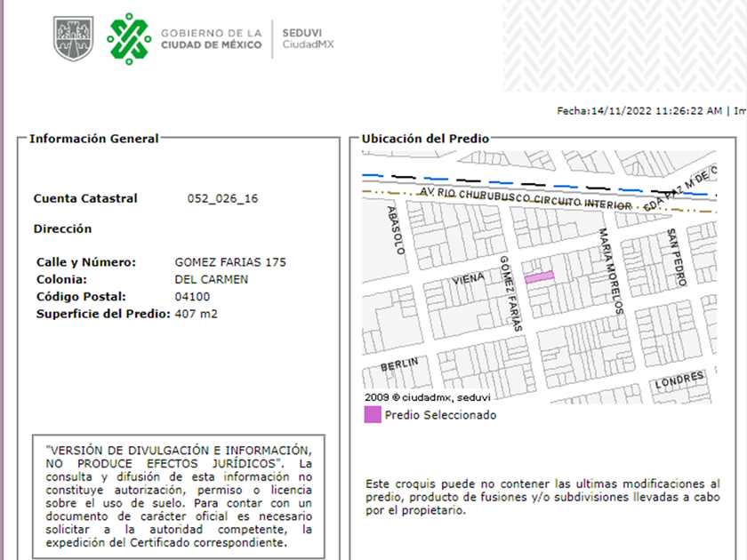The width and height of the screenshot is (747, 560).
Task: Select the cadastral account value 052_026_16
Action: pos(222,198)
